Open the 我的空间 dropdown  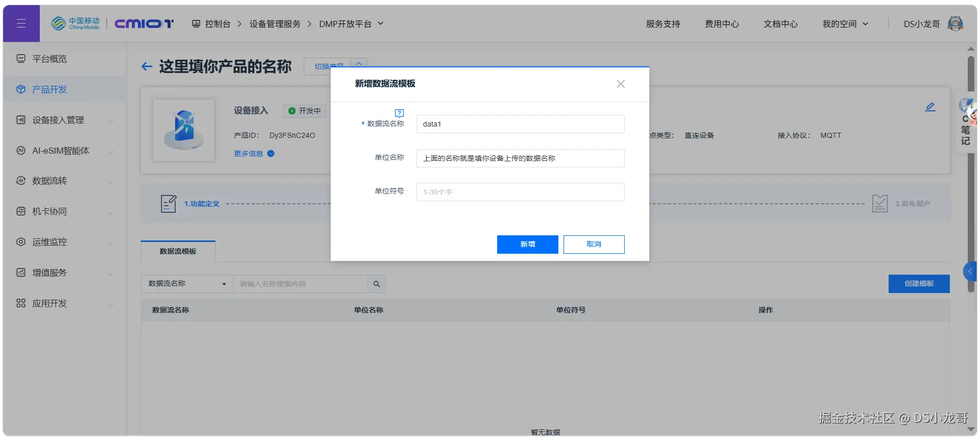click(x=845, y=24)
